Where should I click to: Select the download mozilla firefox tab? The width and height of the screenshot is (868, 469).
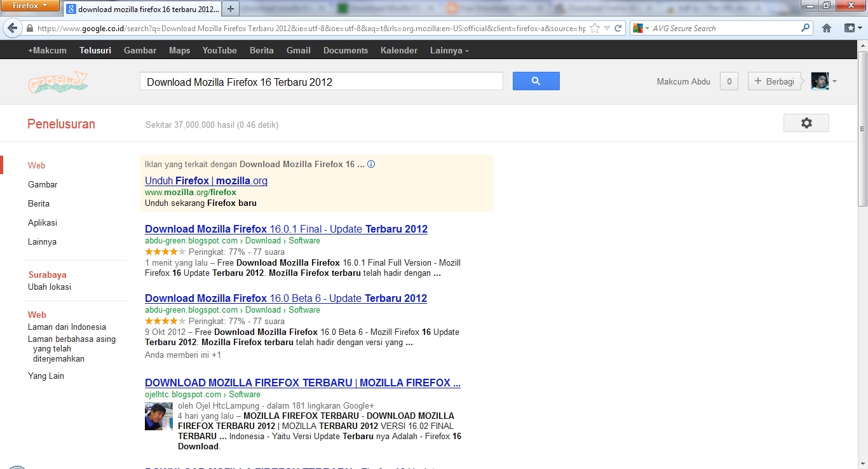(142, 10)
